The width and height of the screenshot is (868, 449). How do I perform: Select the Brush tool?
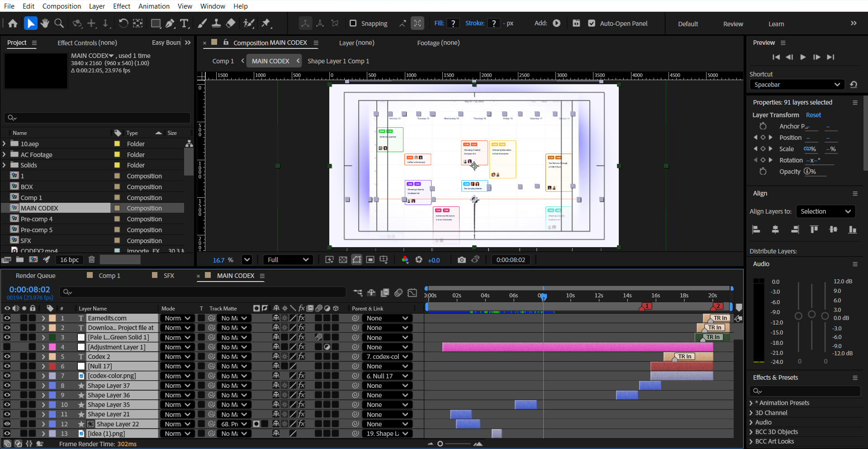(x=202, y=23)
